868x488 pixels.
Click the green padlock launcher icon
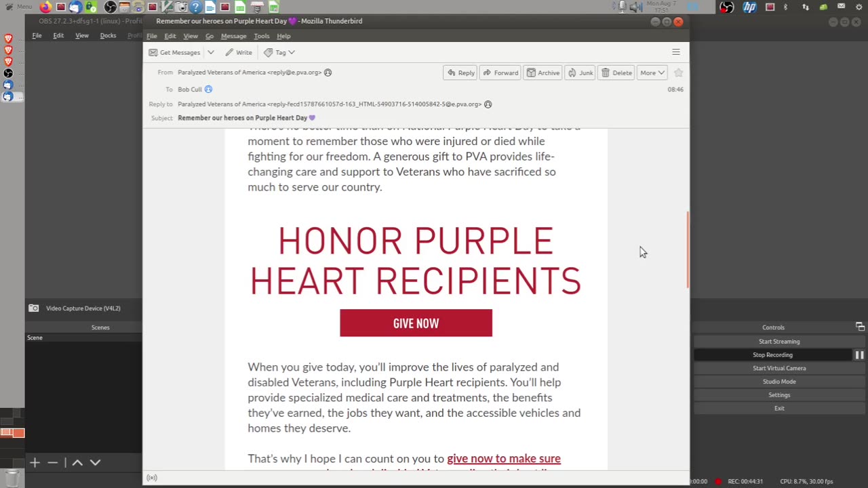coord(90,7)
